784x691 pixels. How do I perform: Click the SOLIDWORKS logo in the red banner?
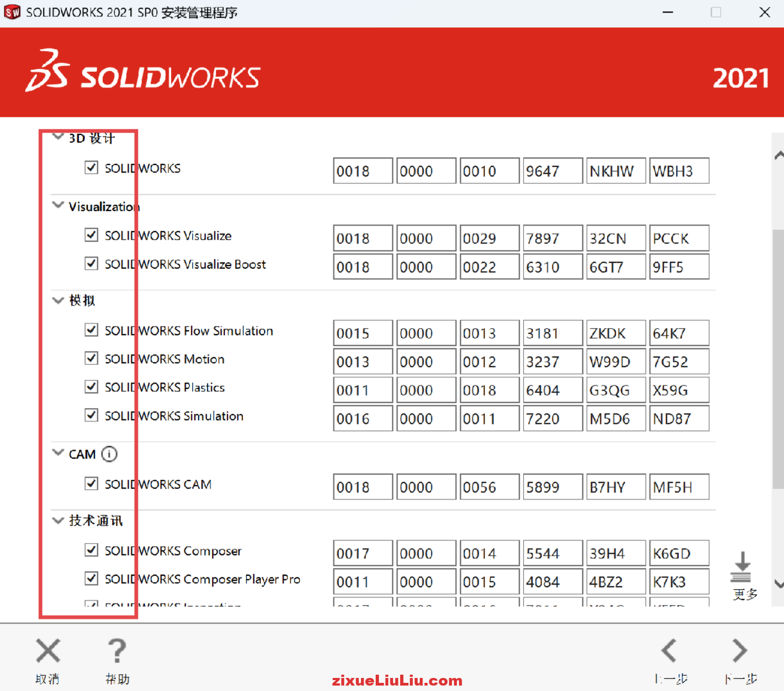click(143, 72)
